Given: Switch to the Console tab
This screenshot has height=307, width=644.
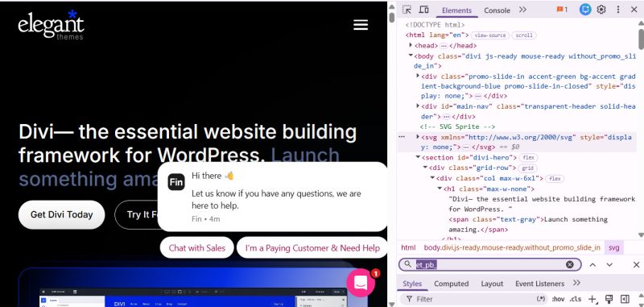Looking at the screenshot, I should 497,10.
